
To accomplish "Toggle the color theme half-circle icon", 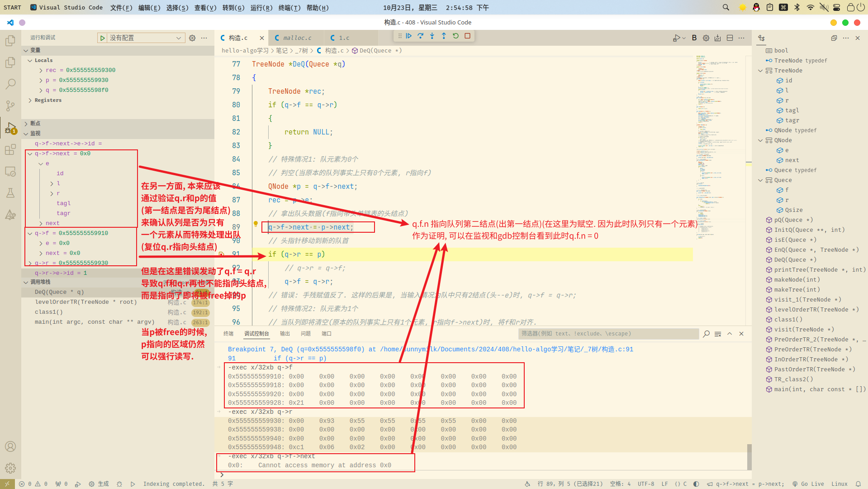I will click(696, 484).
